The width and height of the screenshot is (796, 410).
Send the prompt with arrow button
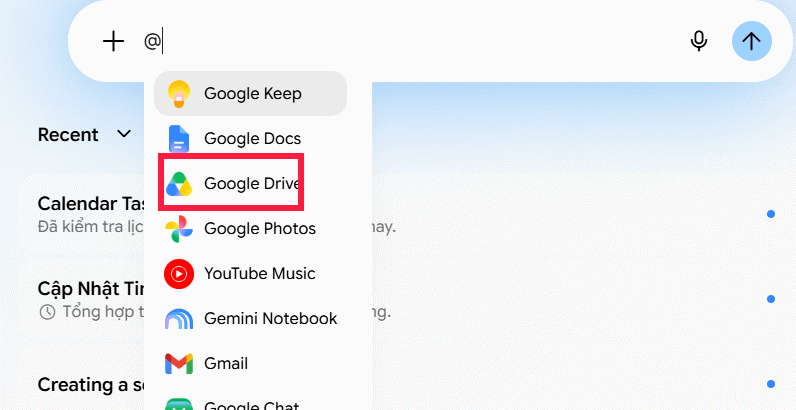pos(751,41)
